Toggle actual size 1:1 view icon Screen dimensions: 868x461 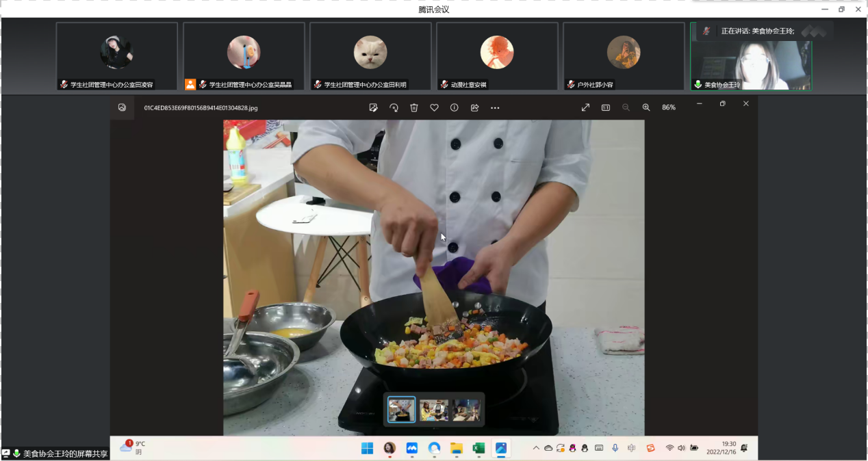pos(606,107)
